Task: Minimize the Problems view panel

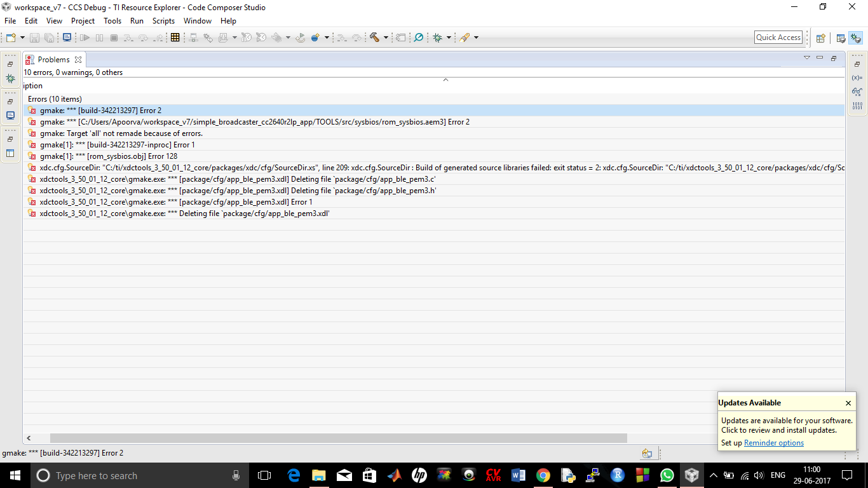Action: click(x=820, y=58)
